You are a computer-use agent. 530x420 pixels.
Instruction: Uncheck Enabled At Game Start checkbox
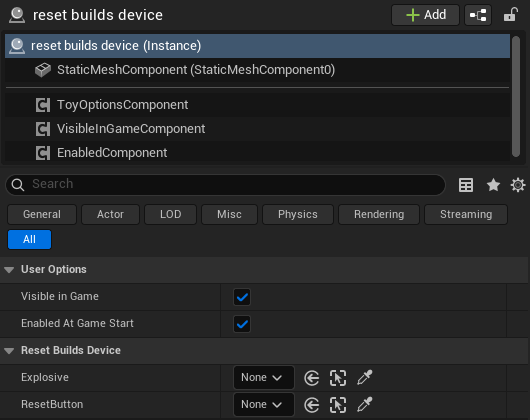tap(242, 324)
